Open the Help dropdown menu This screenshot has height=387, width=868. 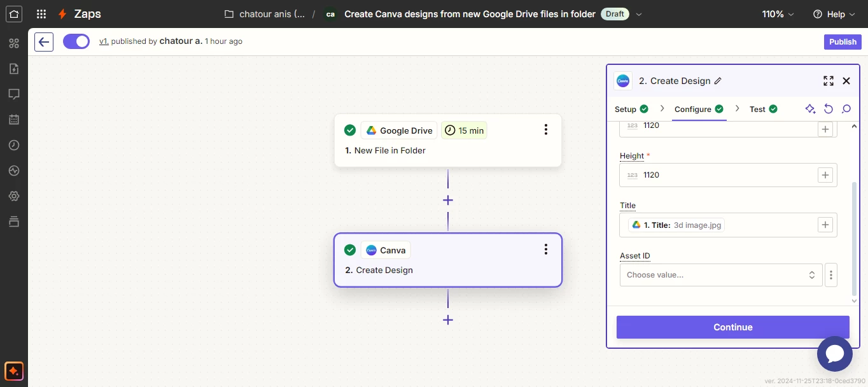click(834, 14)
